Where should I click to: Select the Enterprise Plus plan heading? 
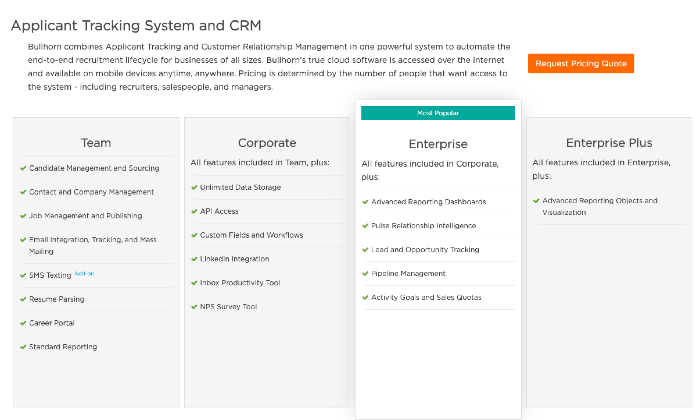coord(609,143)
